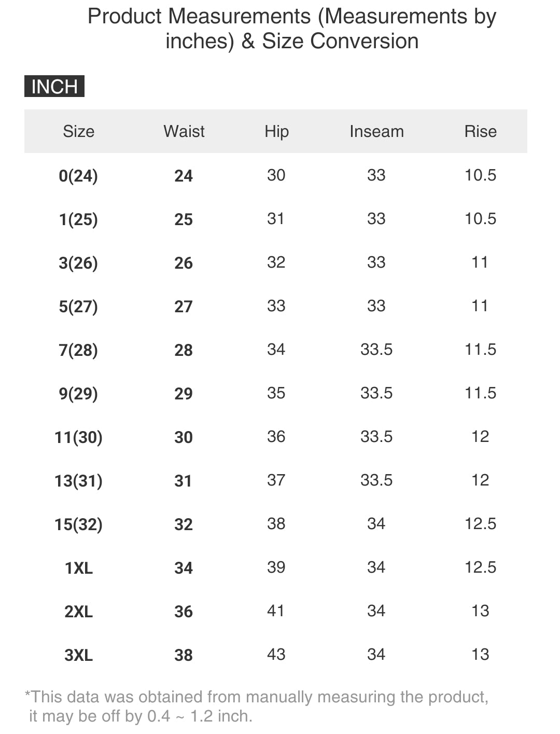Click the INCH unit tab

pyautogui.click(x=54, y=86)
